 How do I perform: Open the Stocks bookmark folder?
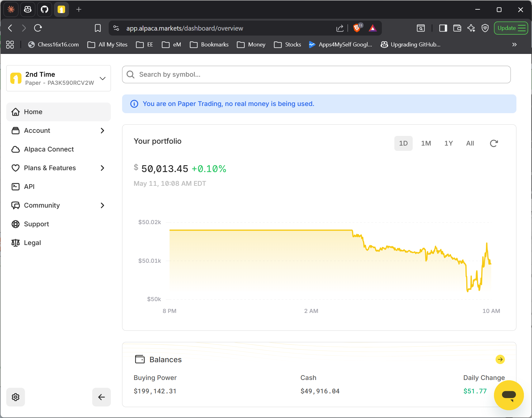coord(287,45)
